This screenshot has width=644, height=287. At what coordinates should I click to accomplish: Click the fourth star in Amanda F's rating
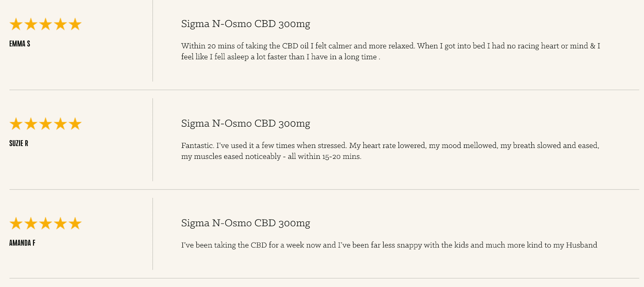(60, 224)
